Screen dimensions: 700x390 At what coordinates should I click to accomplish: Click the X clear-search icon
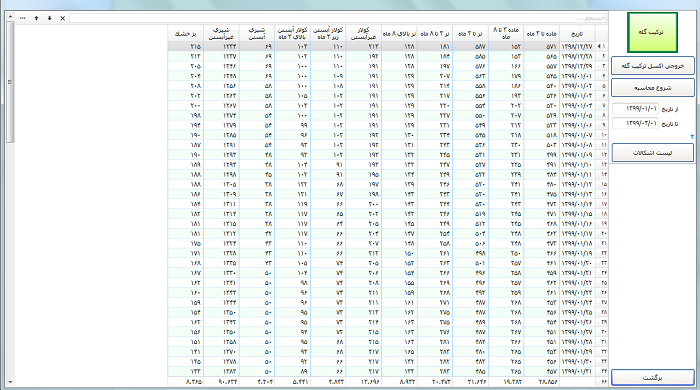[62, 18]
